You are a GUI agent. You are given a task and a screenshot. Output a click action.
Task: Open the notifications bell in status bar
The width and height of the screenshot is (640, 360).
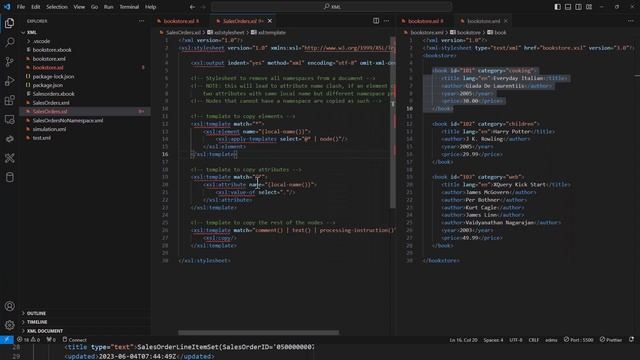(x=631, y=340)
